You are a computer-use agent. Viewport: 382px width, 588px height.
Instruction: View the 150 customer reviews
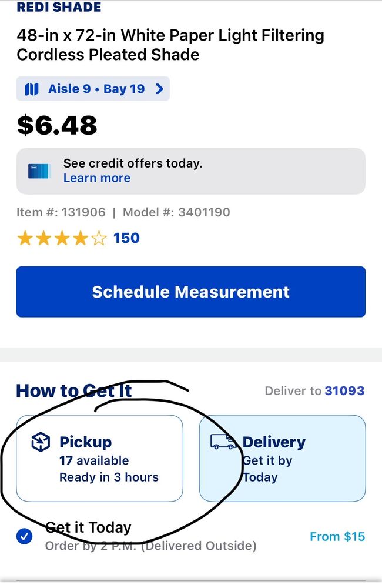click(x=126, y=238)
